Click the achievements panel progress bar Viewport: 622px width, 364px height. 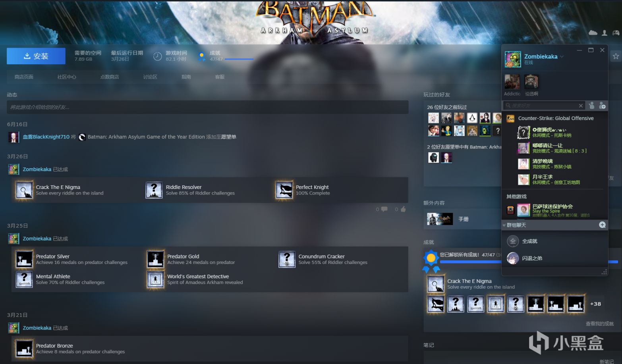529,262
